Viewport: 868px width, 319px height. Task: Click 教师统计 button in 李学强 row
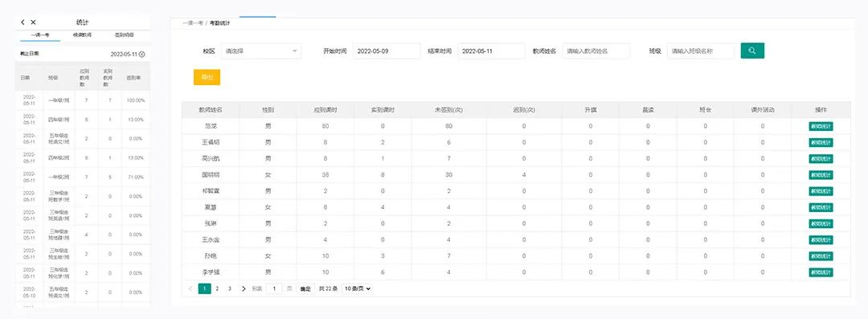tap(821, 272)
